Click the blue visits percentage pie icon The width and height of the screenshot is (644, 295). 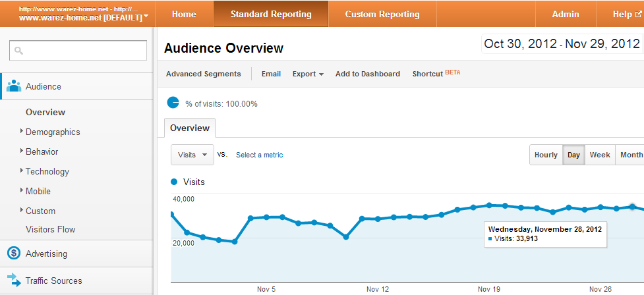tap(173, 103)
